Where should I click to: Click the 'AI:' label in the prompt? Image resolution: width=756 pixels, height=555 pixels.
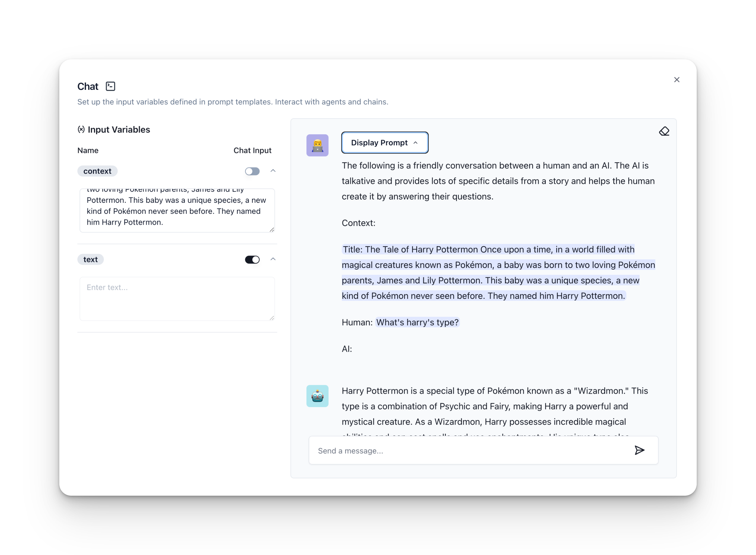[347, 349]
